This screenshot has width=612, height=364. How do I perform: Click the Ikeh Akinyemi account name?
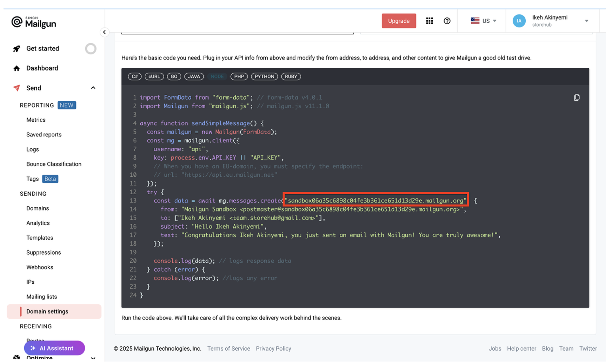550,18
